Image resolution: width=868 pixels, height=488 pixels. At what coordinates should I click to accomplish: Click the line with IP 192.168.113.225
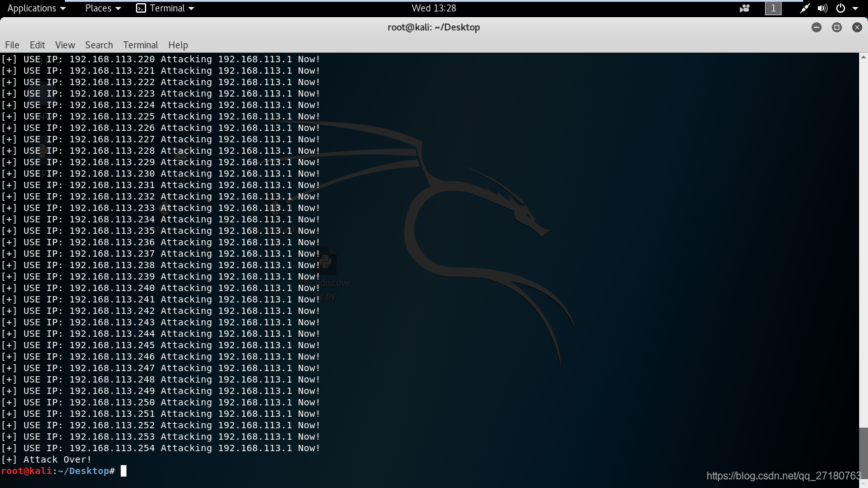[x=161, y=116]
